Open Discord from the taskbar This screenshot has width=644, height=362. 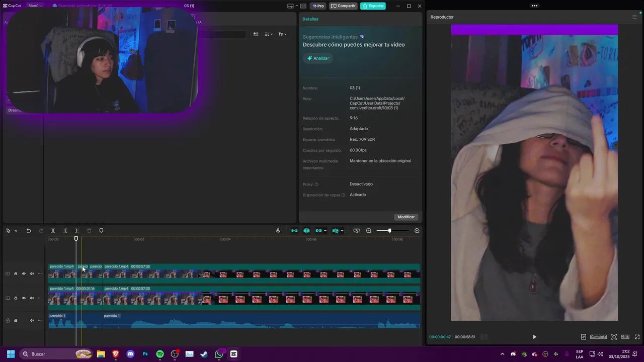pyautogui.click(x=131, y=354)
